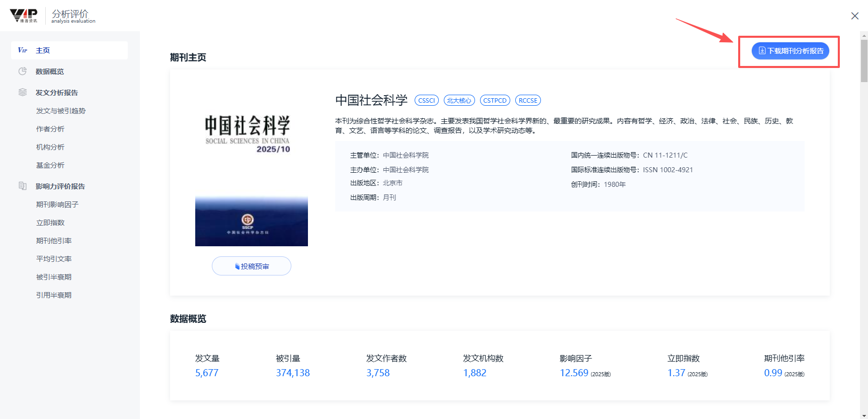Click the 北大核心 tag
The width and height of the screenshot is (868, 419).
[x=459, y=100]
